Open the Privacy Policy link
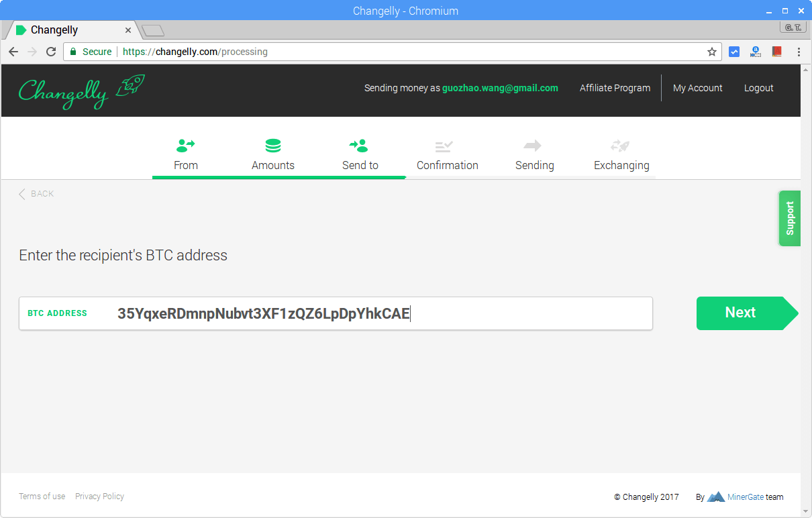The image size is (812, 518). pos(99,497)
